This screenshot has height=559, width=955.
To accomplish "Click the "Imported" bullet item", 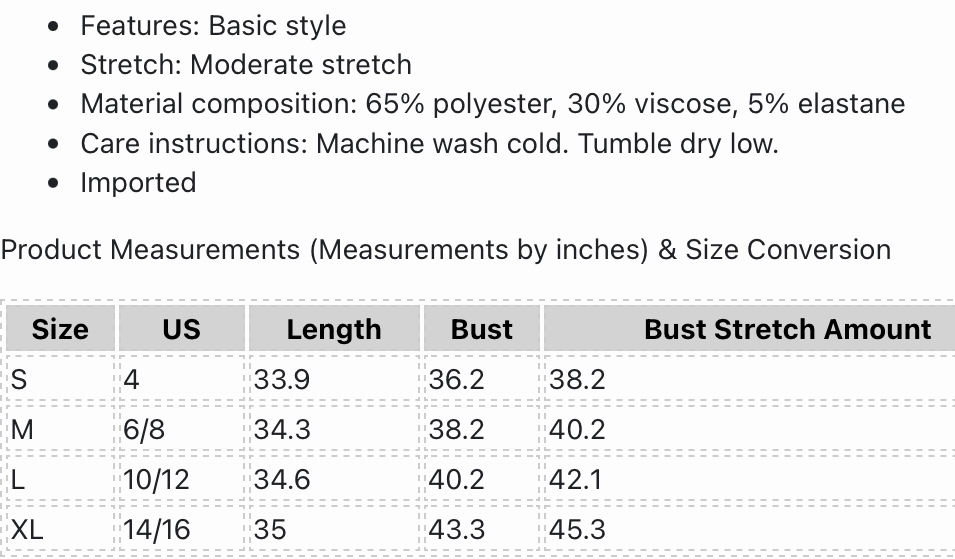I will (x=138, y=183).
